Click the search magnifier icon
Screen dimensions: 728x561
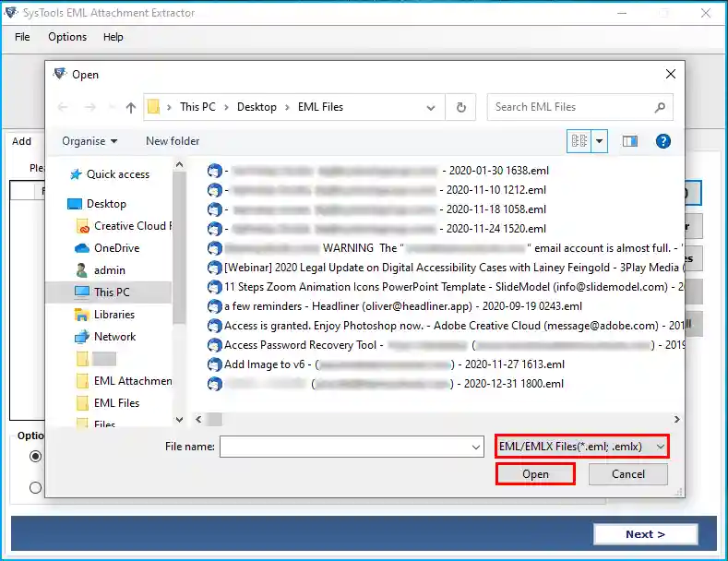[x=660, y=107]
